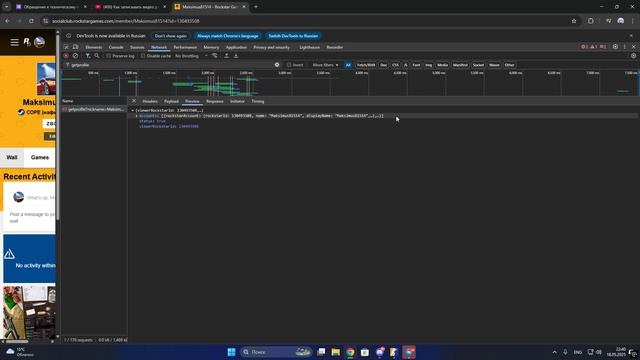The height and width of the screenshot is (360, 640).
Task: Clear the network log
Action: click(76, 56)
